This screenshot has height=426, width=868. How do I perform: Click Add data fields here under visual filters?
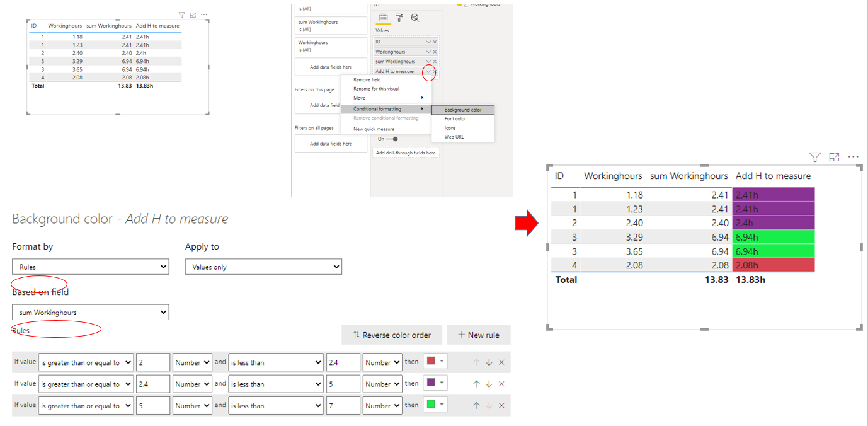coord(331,67)
